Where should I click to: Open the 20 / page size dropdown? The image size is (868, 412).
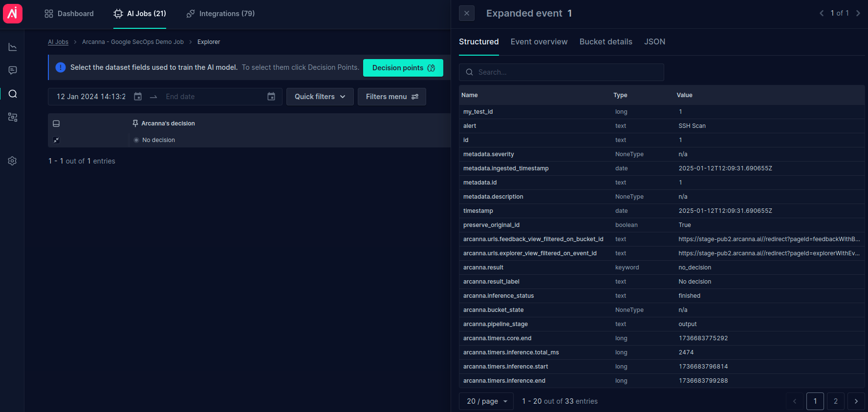(x=486, y=401)
